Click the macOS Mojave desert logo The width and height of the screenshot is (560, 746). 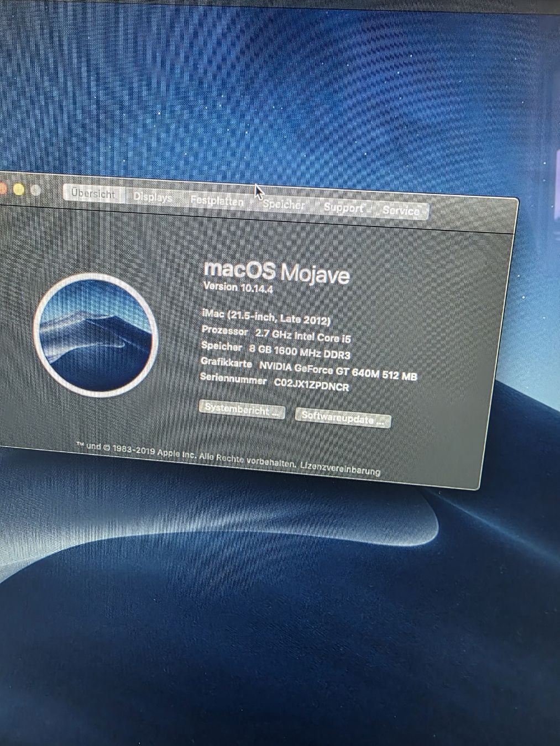pyautogui.click(x=96, y=335)
